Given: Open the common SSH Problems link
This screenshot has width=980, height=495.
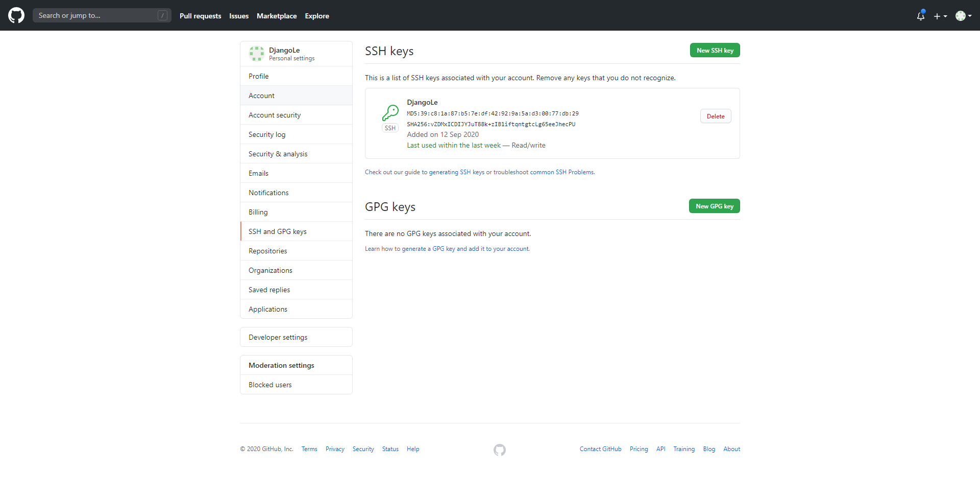Looking at the screenshot, I should pos(562,172).
